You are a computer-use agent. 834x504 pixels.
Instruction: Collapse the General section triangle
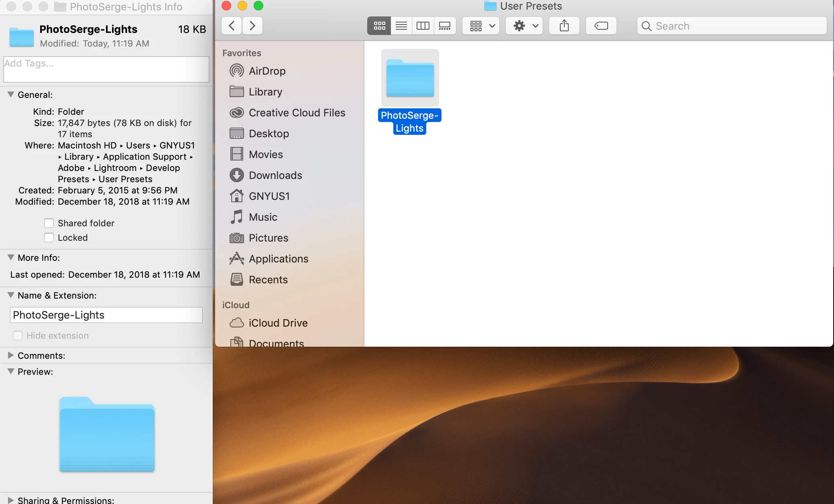(x=11, y=95)
